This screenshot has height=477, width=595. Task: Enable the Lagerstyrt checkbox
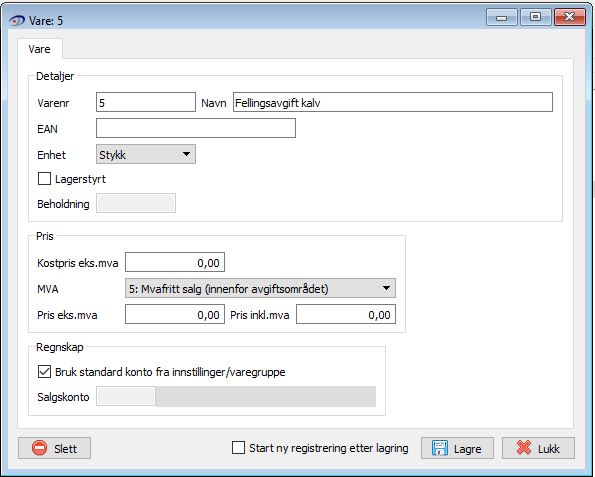[44, 179]
